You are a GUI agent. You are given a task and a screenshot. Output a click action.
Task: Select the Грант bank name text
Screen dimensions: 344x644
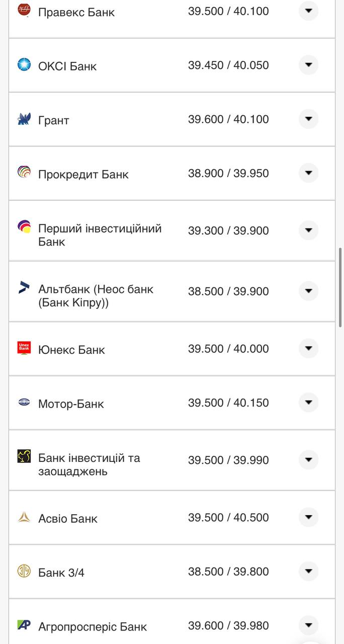click(x=53, y=119)
